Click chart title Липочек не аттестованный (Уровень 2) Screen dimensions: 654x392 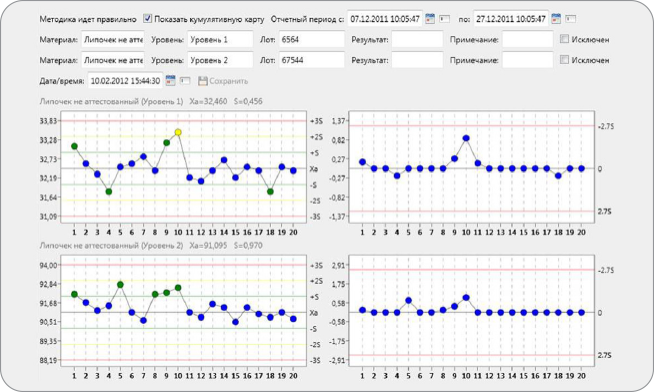pyautogui.click(x=111, y=246)
